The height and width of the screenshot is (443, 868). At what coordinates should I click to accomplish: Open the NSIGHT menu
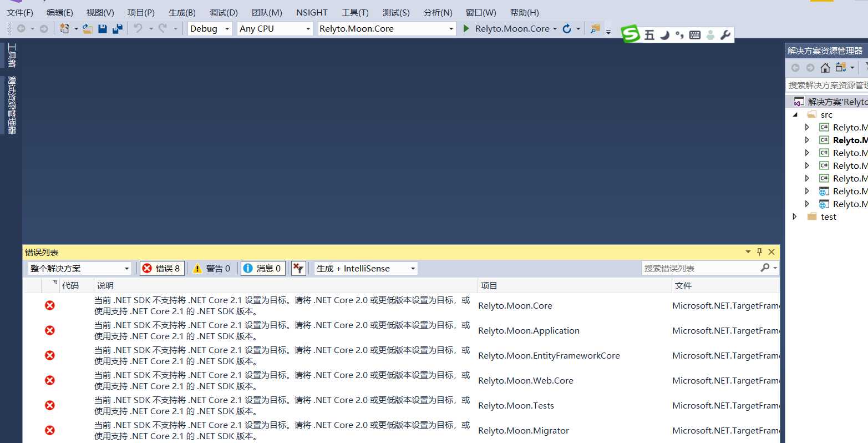pos(312,12)
